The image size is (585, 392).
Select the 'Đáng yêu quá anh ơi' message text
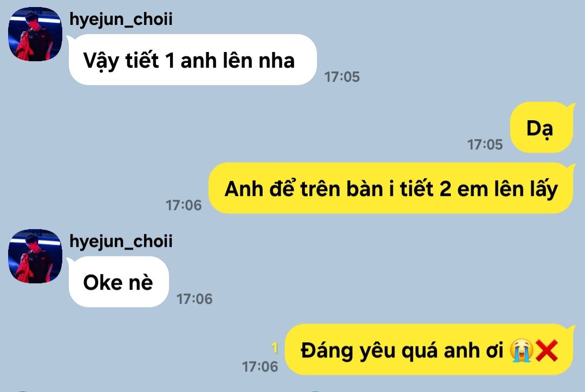click(402, 351)
